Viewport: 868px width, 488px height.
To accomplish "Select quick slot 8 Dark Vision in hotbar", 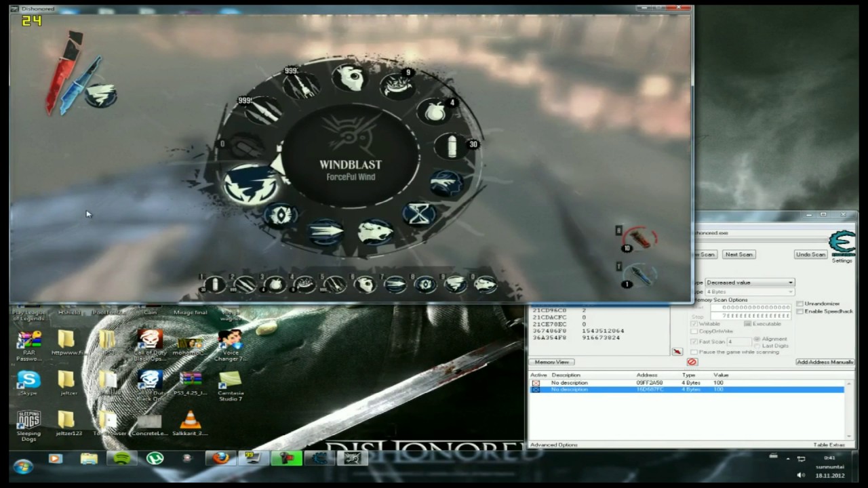I will 425,284.
